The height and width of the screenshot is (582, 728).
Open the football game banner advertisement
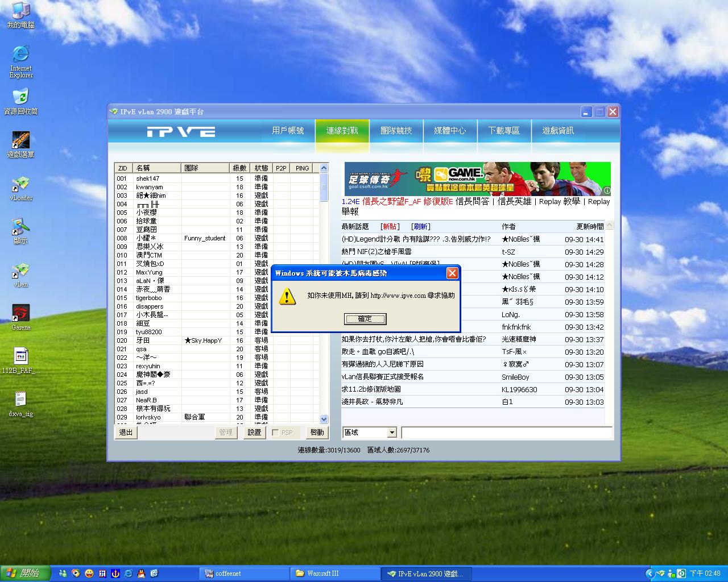pos(478,179)
